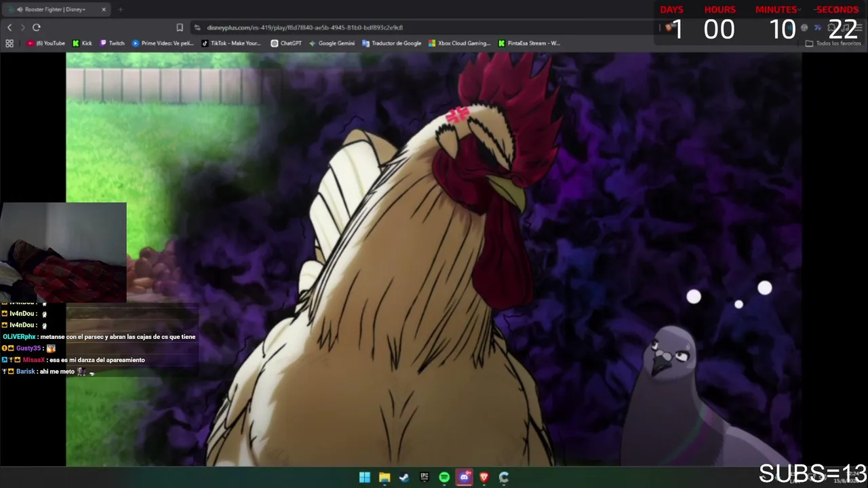This screenshot has width=868, height=488.
Task: Go back with the browser back arrow
Action: pyautogui.click(x=9, y=27)
